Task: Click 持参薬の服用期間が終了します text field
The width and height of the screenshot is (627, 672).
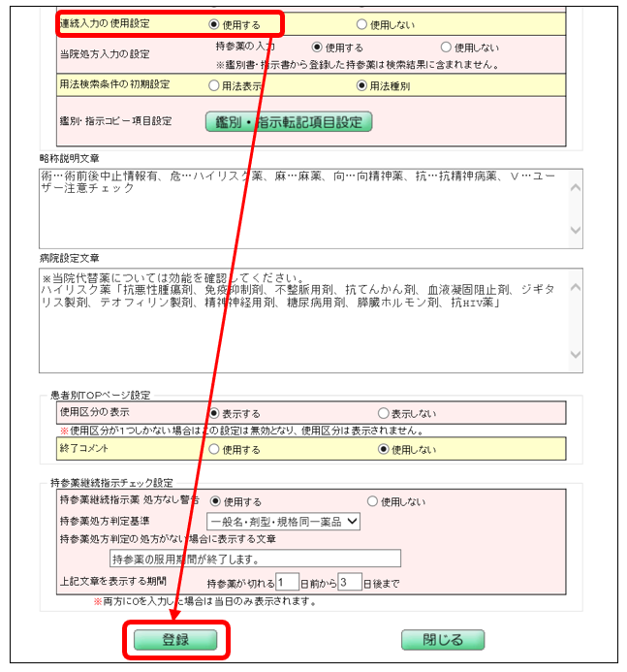Action: [x=254, y=558]
